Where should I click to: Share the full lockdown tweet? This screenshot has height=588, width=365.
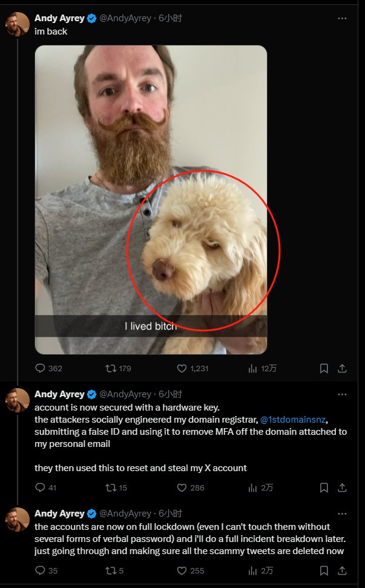(x=341, y=570)
